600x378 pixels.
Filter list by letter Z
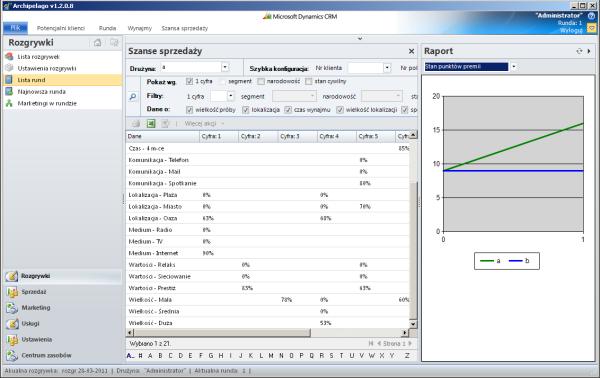407,356
